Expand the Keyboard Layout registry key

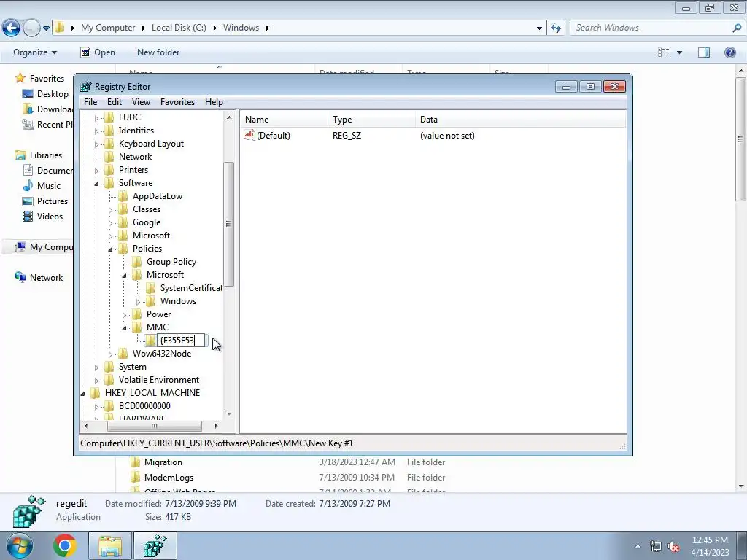point(96,144)
